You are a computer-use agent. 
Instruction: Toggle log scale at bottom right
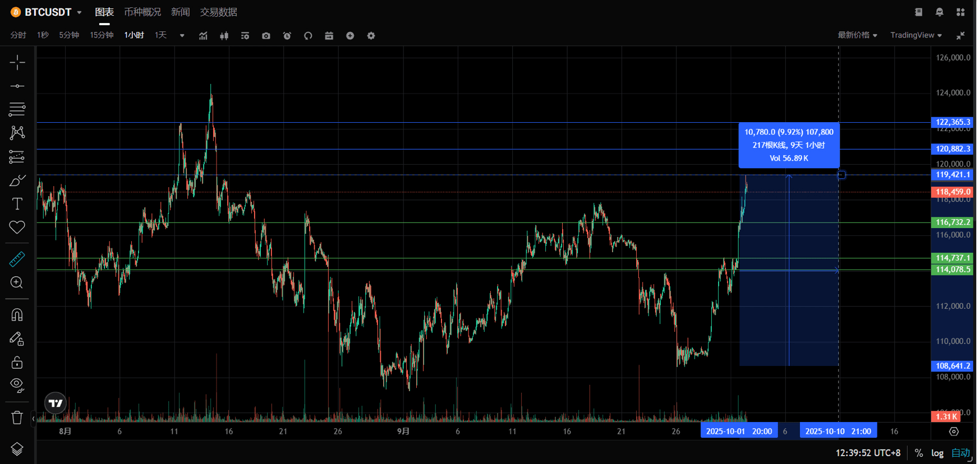pyautogui.click(x=937, y=453)
